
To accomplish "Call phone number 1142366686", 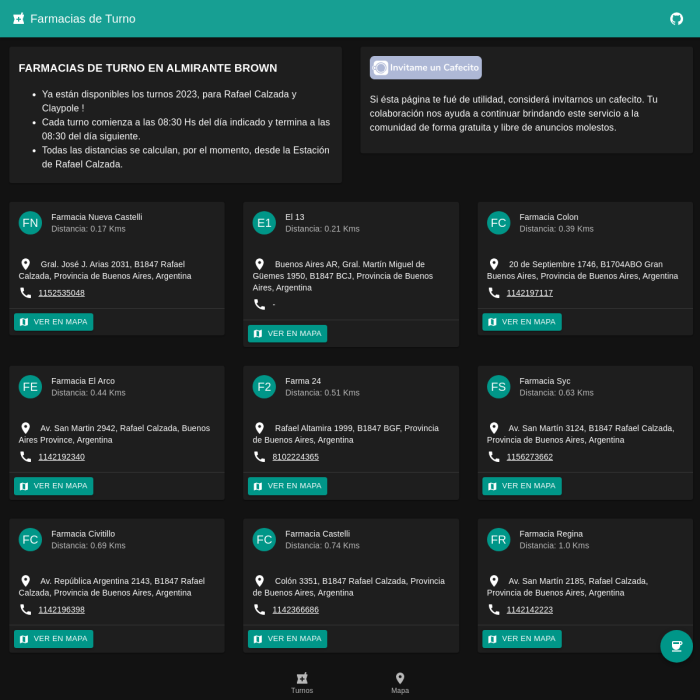I will [x=296, y=609].
